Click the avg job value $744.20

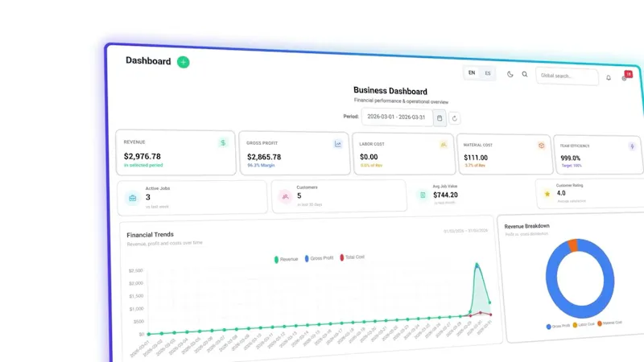[445, 195]
